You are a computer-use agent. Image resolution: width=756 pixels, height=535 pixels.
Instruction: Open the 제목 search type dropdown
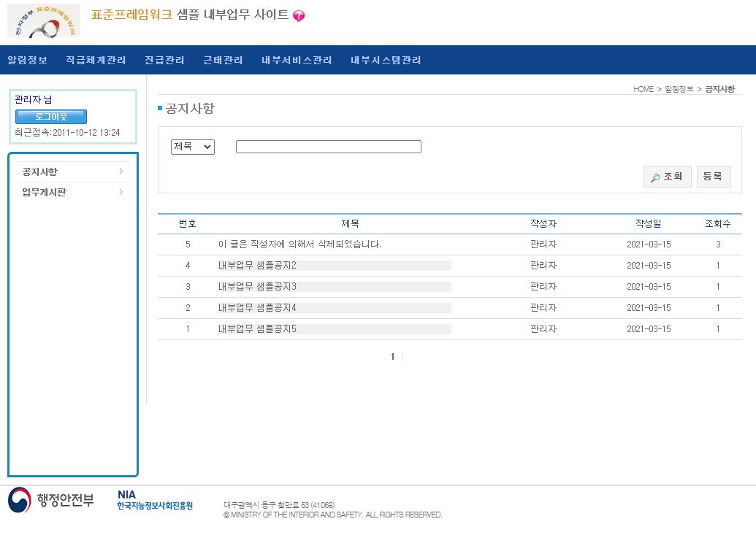click(x=193, y=147)
